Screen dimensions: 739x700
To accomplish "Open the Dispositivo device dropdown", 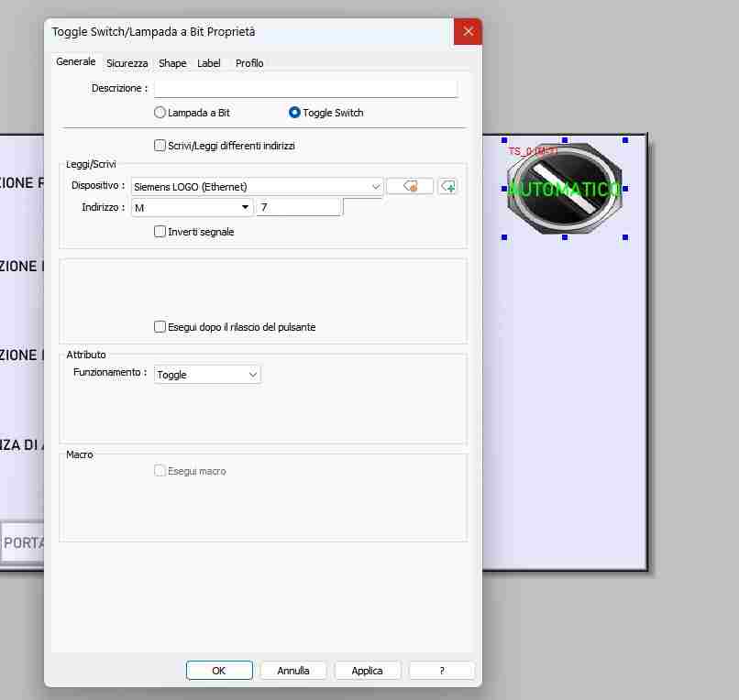I will (257, 187).
